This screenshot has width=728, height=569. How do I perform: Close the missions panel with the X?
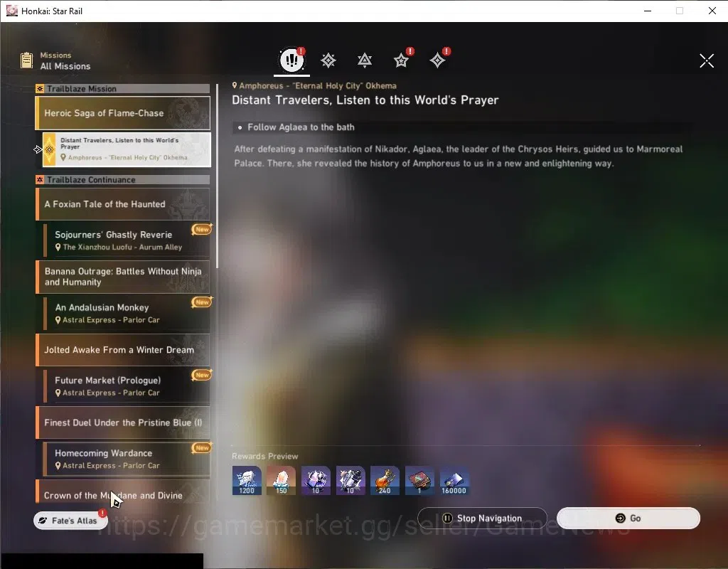[x=707, y=60]
